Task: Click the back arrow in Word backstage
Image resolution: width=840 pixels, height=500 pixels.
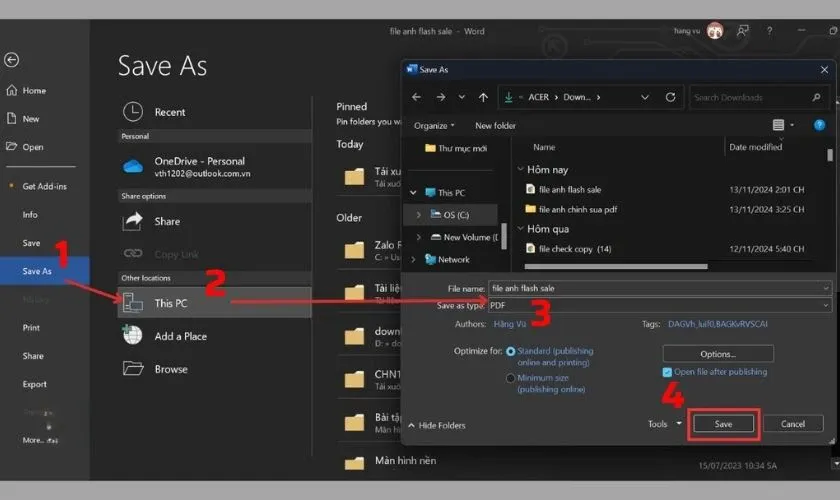Action: [x=11, y=59]
